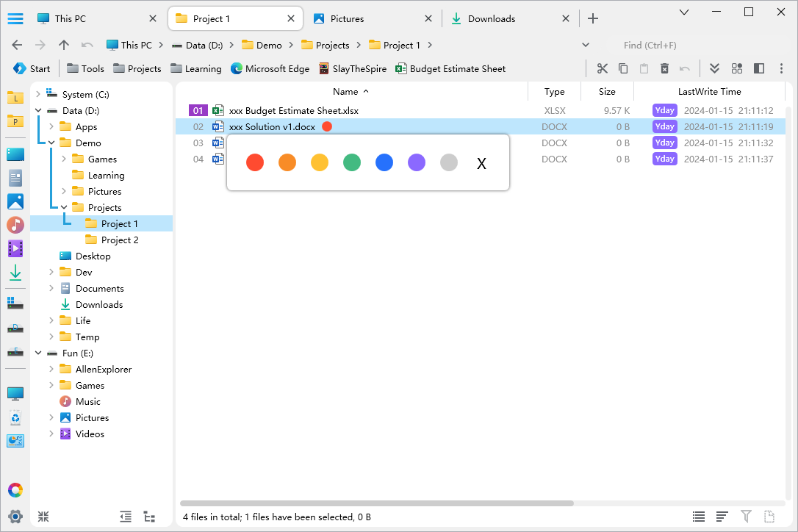Click the Find search input field
The height and width of the screenshot is (532, 798).
[x=683, y=45]
